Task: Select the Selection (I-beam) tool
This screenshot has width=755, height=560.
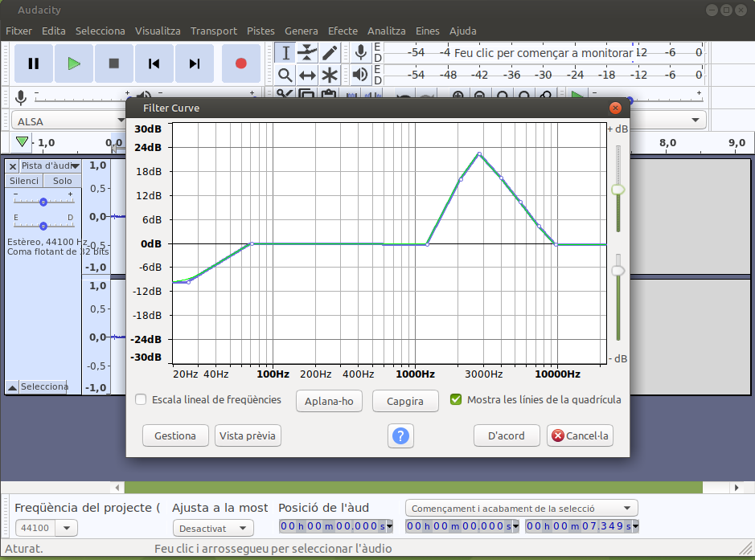Action: [x=285, y=53]
